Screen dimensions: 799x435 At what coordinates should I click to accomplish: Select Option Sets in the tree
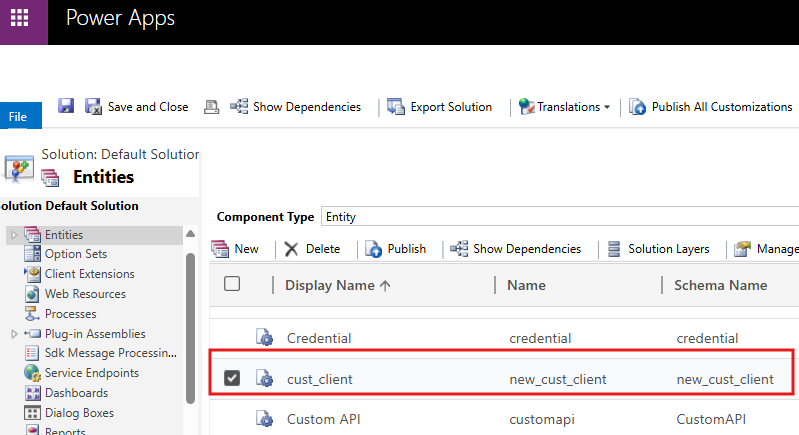pos(76,254)
